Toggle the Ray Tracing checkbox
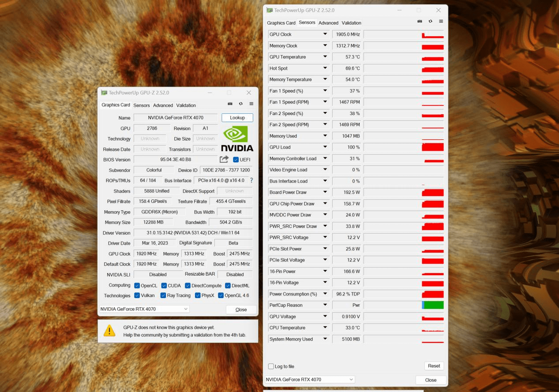 [163, 295]
